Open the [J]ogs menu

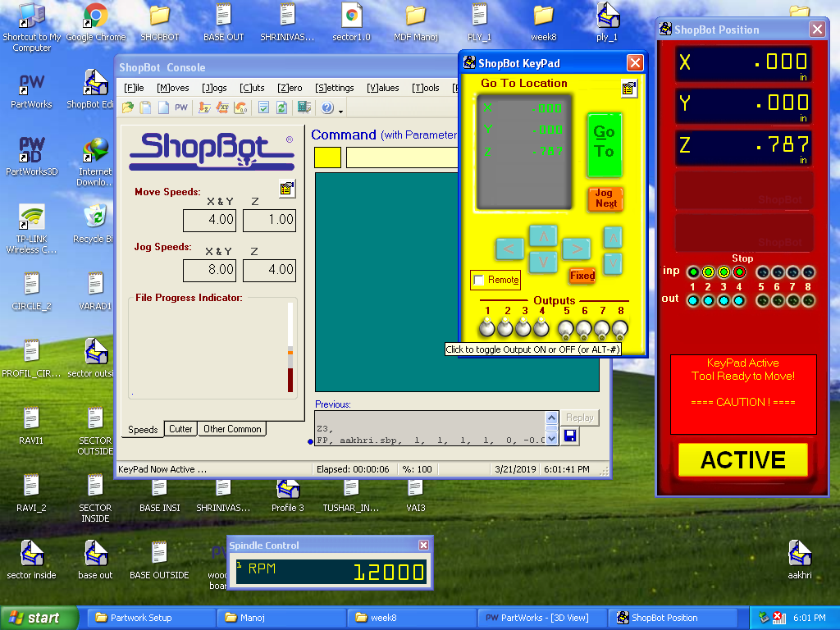point(214,88)
